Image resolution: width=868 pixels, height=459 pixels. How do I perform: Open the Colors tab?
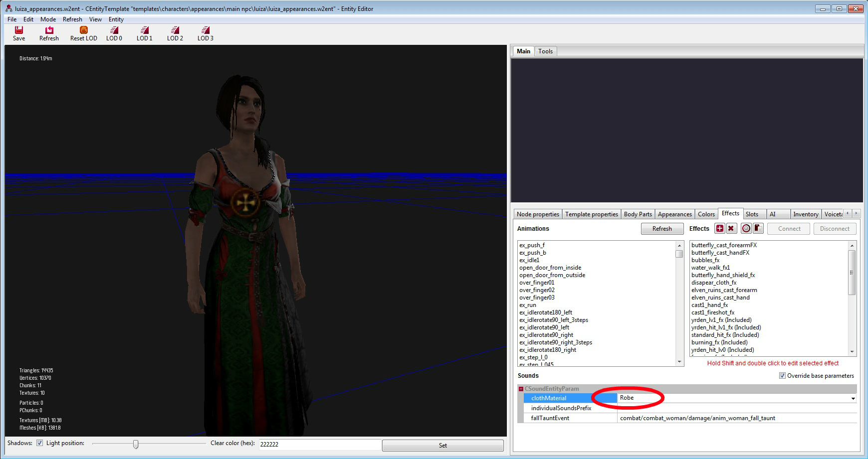pos(706,214)
